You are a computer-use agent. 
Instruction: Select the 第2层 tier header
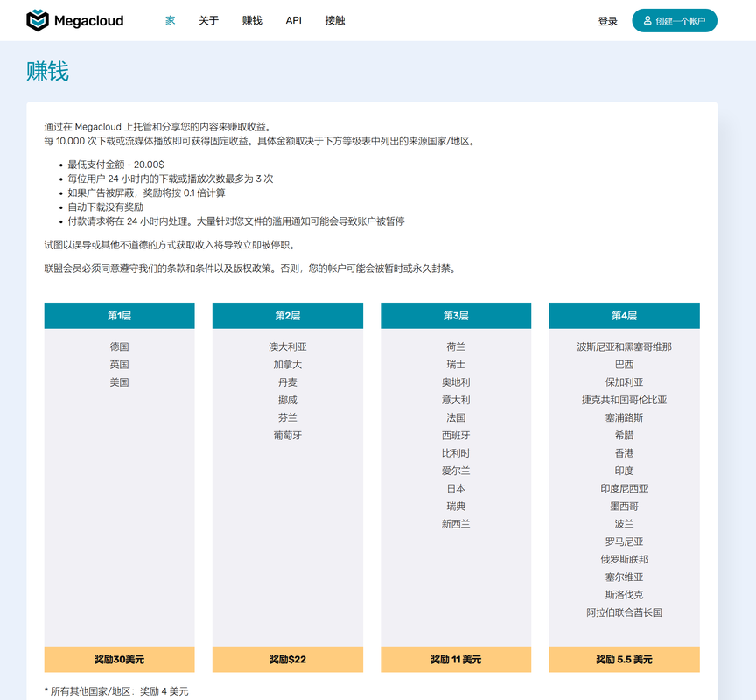(288, 316)
